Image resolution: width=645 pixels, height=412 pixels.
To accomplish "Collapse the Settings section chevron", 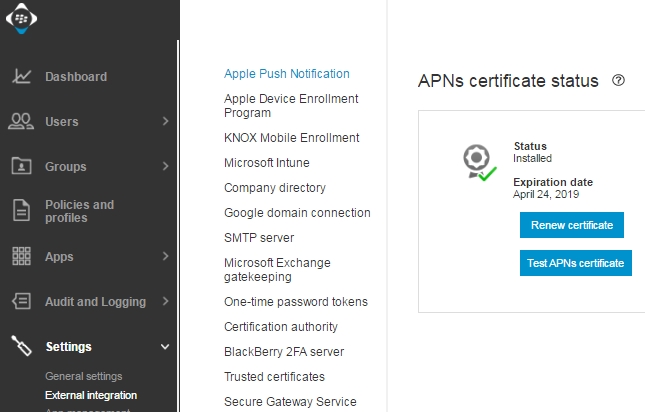I will tap(165, 347).
